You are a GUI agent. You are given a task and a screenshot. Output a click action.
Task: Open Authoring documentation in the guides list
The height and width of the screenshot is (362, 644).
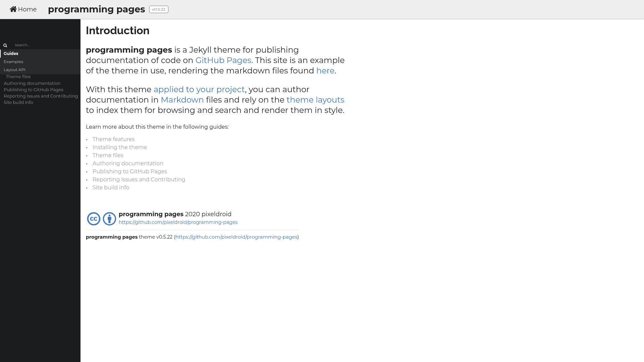[x=128, y=164]
